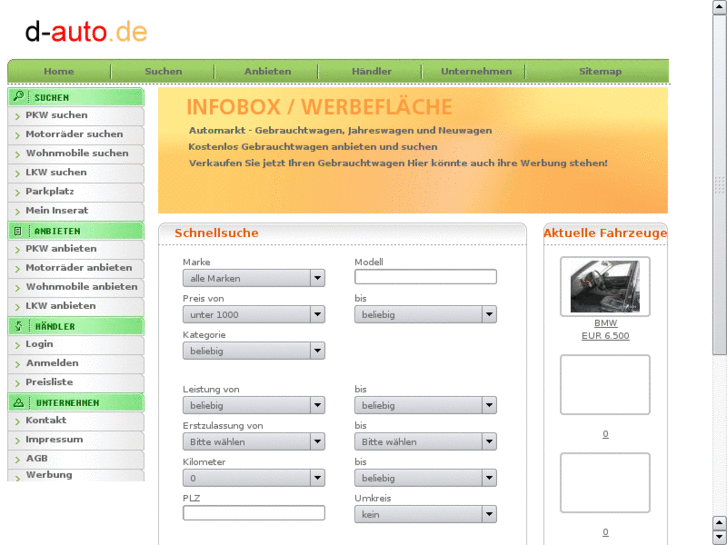Viewport: 727px width, 545px height.
Task: Click the EUR 6.500 price link
Action: (x=606, y=336)
